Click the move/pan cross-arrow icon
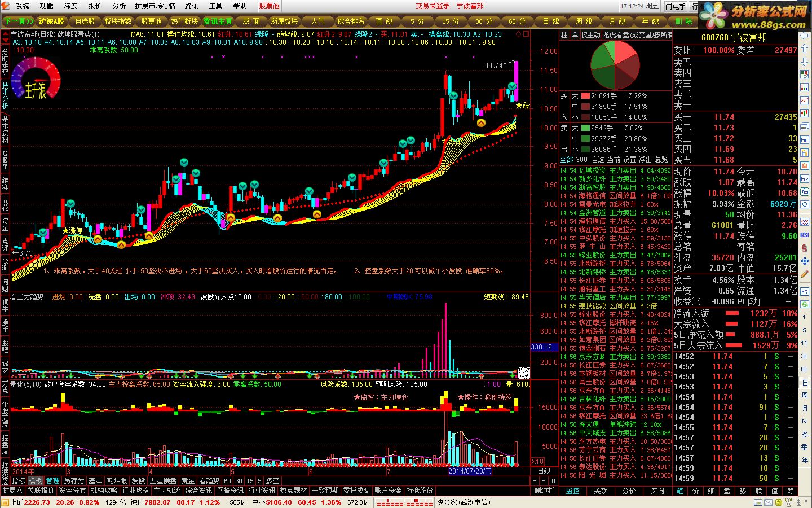This screenshot has width=812, height=508. [805, 260]
